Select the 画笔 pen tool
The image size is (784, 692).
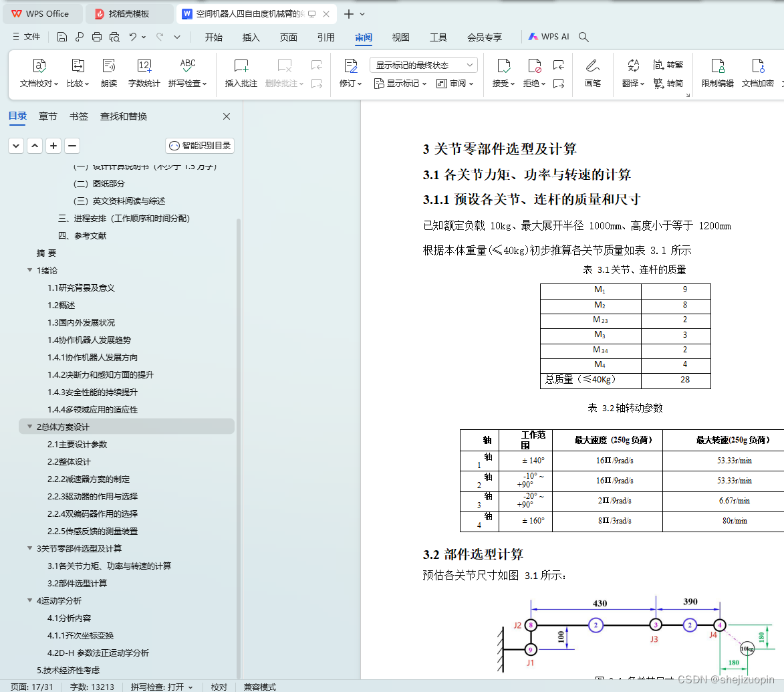[x=592, y=73]
